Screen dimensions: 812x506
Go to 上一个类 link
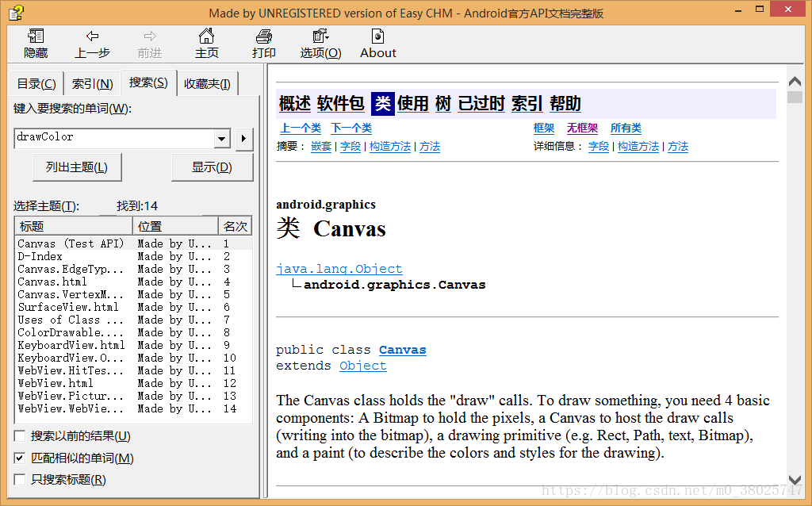tap(301, 128)
